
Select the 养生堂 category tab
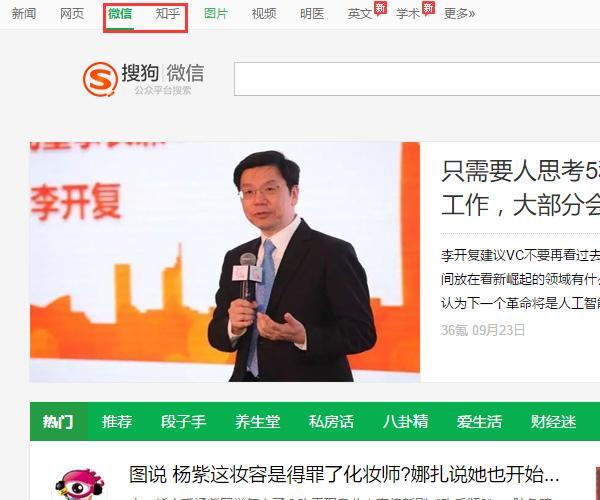point(257,422)
